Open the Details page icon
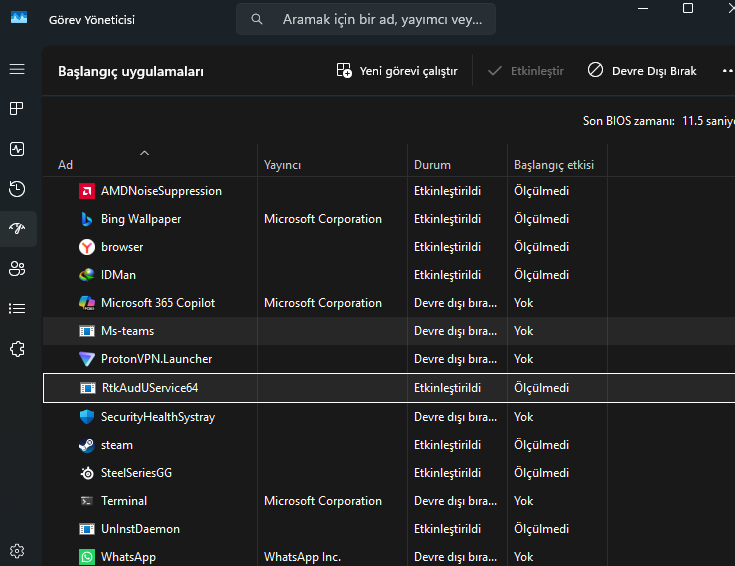The height and width of the screenshot is (566, 735). [17, 308]
